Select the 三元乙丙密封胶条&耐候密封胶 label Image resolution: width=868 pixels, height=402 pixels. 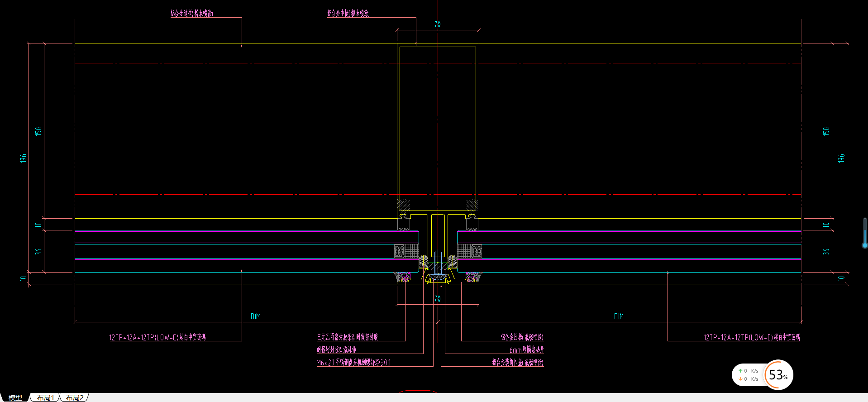348,337
